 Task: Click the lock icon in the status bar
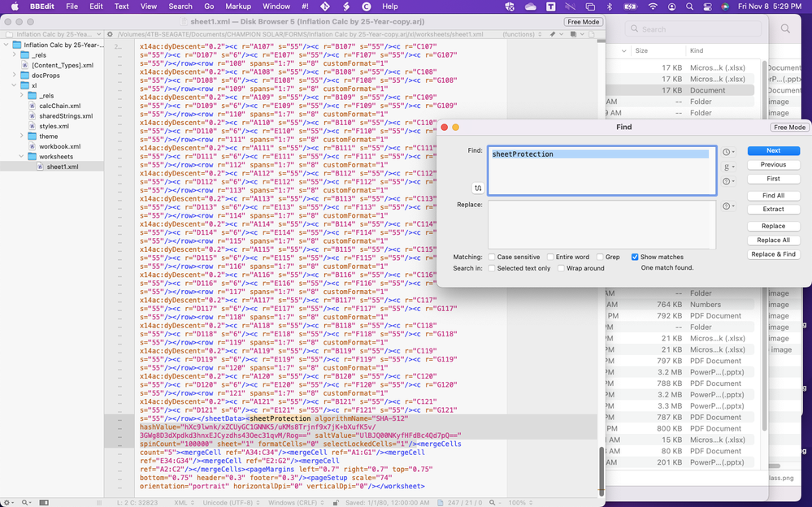(336, 502)
